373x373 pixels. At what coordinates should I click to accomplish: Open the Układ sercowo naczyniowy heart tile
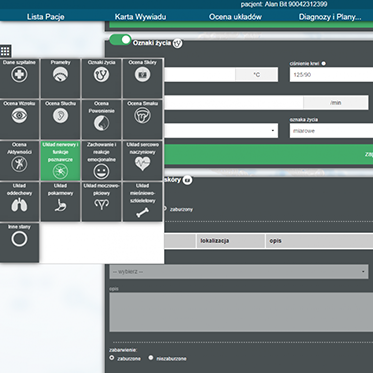click(142, 160)
